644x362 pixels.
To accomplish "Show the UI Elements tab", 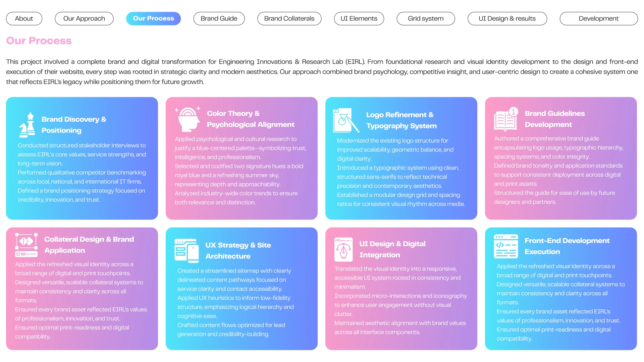I will [359, 19].
